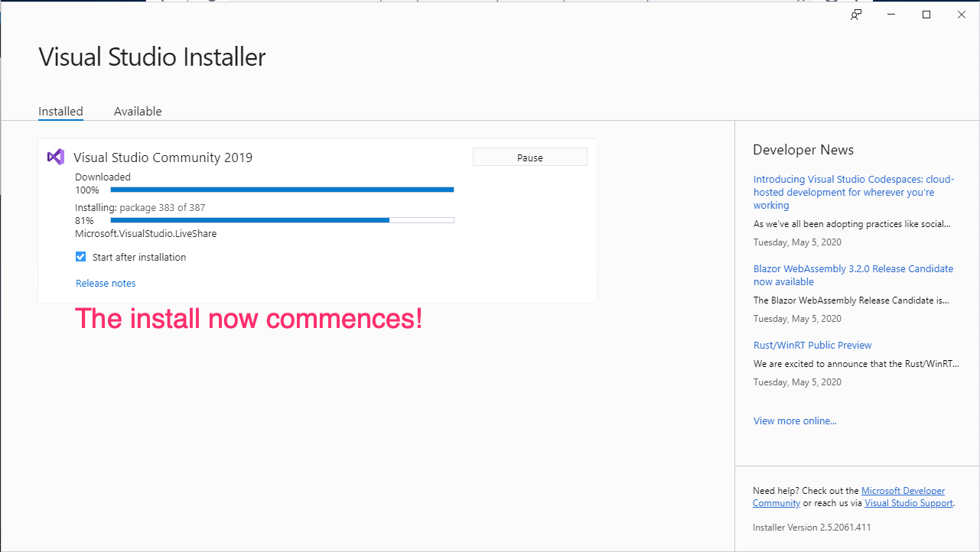Click Installer Version 2.5.2061.411 text
Screen dimensions: 980x552
click(x=812, y=527)
